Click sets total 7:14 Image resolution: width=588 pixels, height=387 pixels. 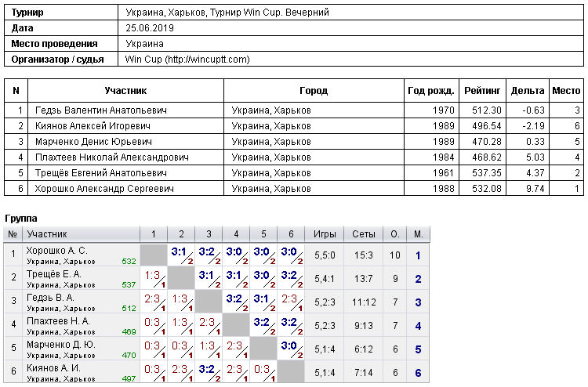[363, 373]
